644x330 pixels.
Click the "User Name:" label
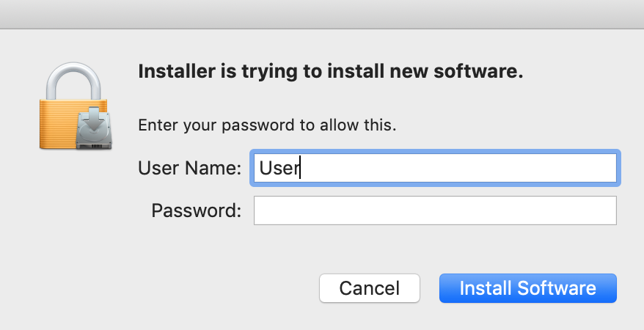point(189,169)
